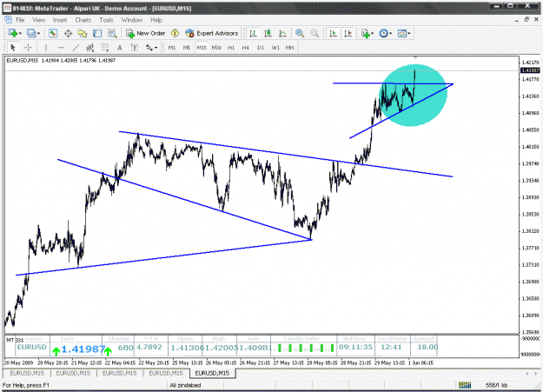
Task: Switch to the H1 timeframe
Action: [x=231, y=48]
